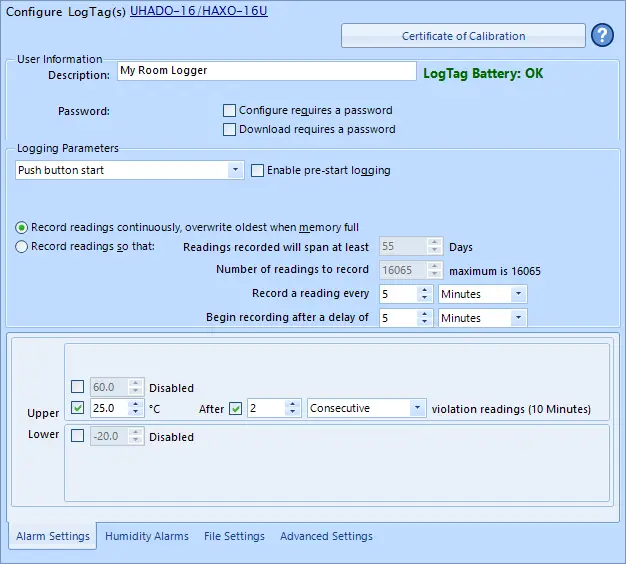The width and height of the screenshot is (626, 564).
Task: Uncheck the 25.0 °C upper alarm checkbox
Action: 78,408
